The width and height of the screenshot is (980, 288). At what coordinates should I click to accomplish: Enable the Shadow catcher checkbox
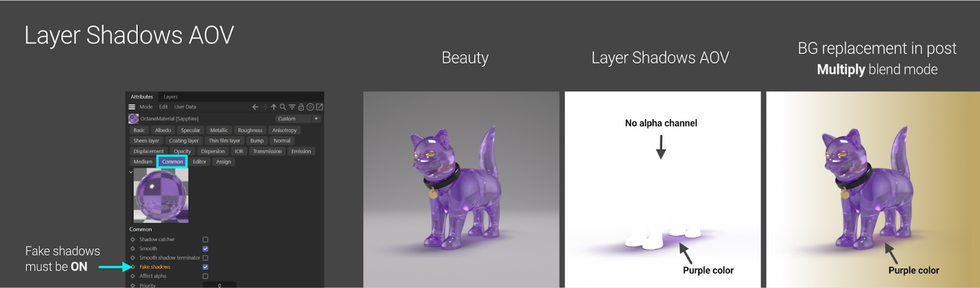point(205,240)
